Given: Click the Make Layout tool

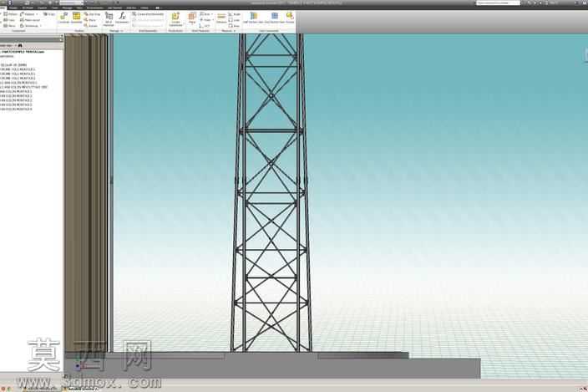Looking at the screenshot, I should (30, 20).
